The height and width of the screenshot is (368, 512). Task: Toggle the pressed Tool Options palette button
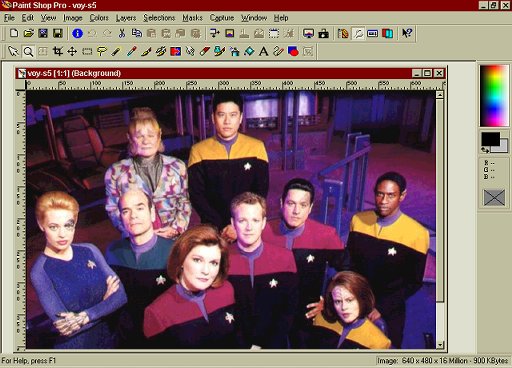coord(358,33)
